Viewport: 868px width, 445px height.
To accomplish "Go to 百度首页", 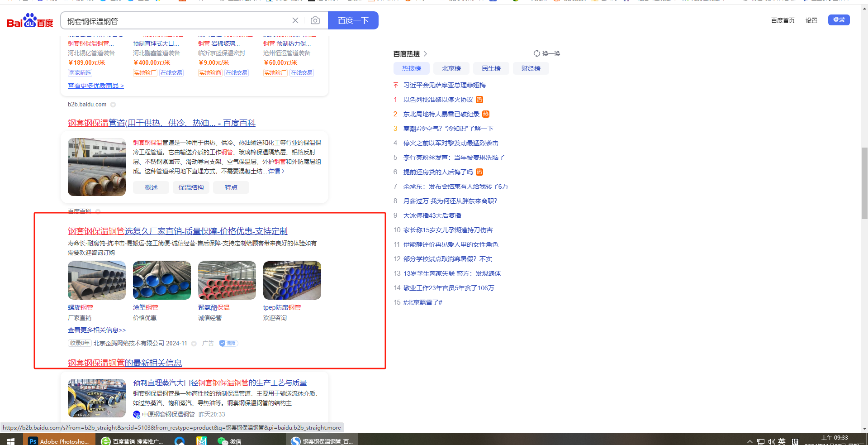I will 783,20.
